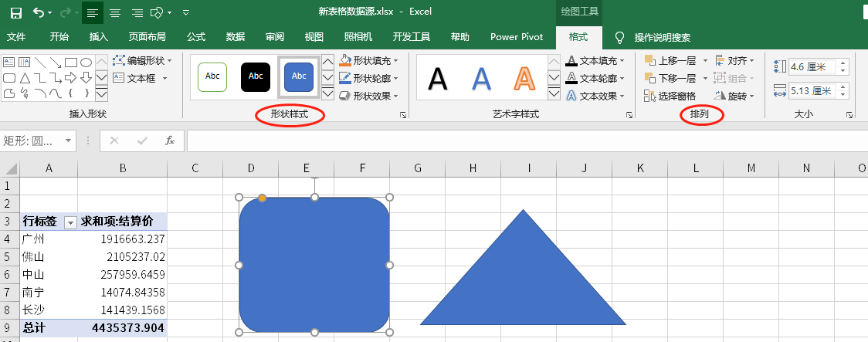
Task: Apply the blue filled Abc shape style
Action: tap(299, 77)
